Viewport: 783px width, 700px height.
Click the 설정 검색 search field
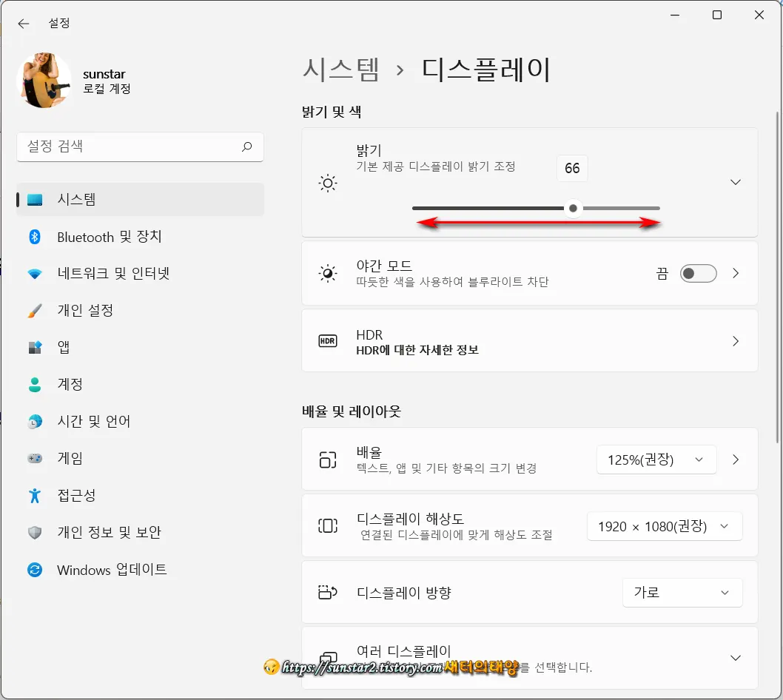click(x=140, y=147)
